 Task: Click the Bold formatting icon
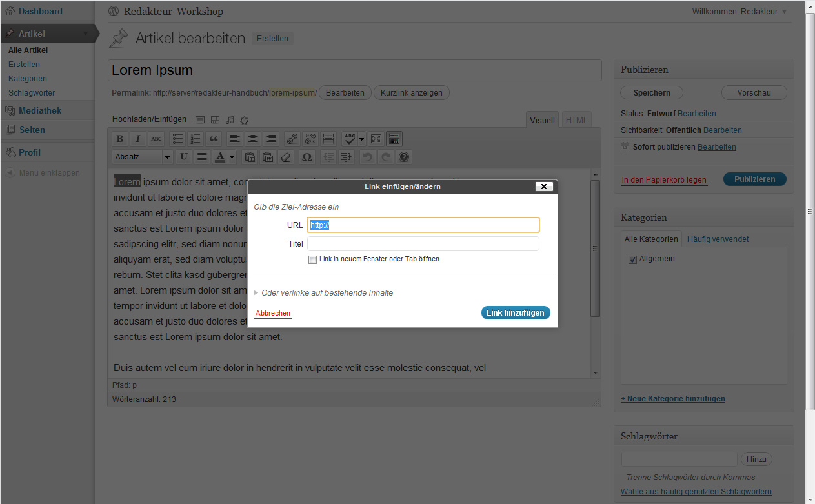coord(119,139)
